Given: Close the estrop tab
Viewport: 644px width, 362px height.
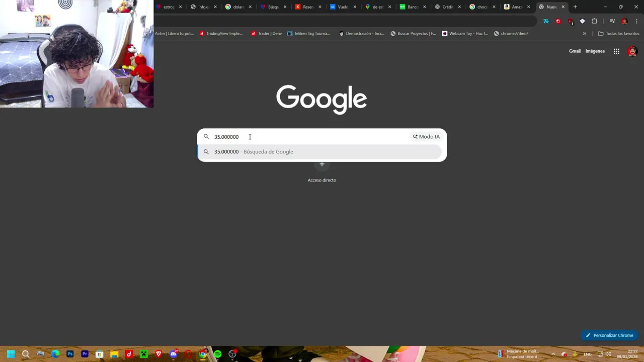Looking at the screenshot, I should 180,7.
